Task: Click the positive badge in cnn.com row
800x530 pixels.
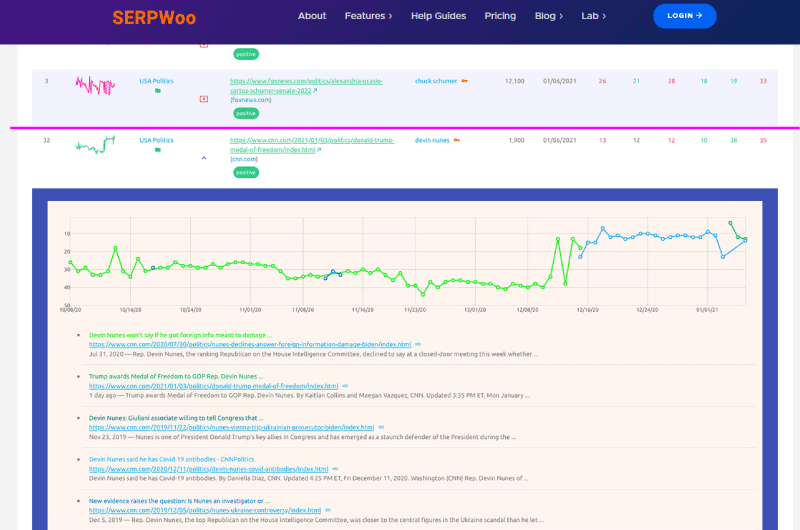Action: [246, 172]
